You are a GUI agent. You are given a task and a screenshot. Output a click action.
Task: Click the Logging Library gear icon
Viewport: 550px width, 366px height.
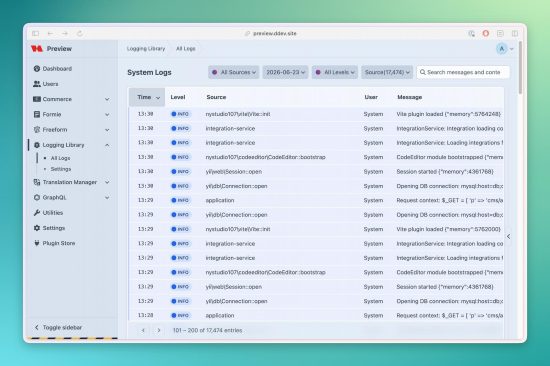(x=36, y=145)
